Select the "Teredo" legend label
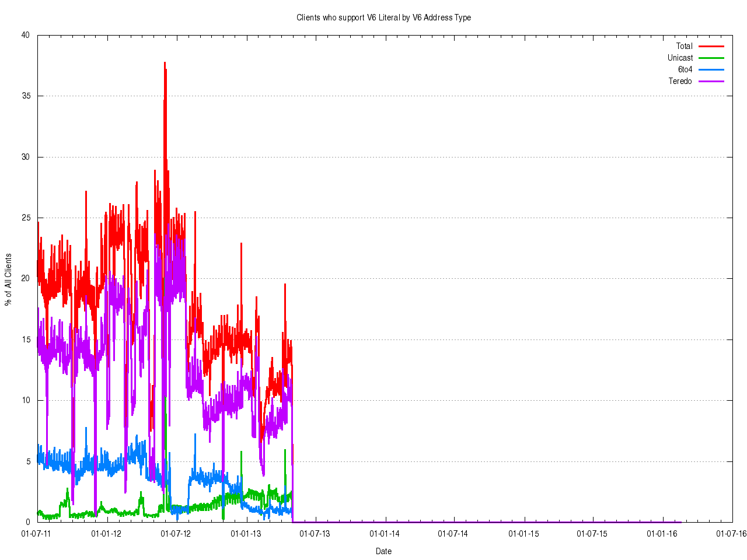The image size is (747, 560). click(680, 81)
